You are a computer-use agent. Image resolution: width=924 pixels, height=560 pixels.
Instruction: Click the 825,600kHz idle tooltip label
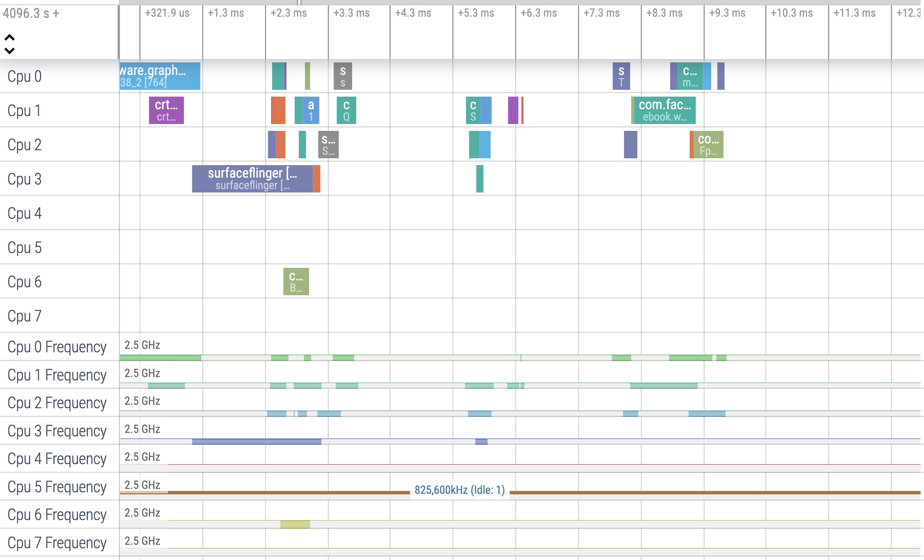point(460,490)
